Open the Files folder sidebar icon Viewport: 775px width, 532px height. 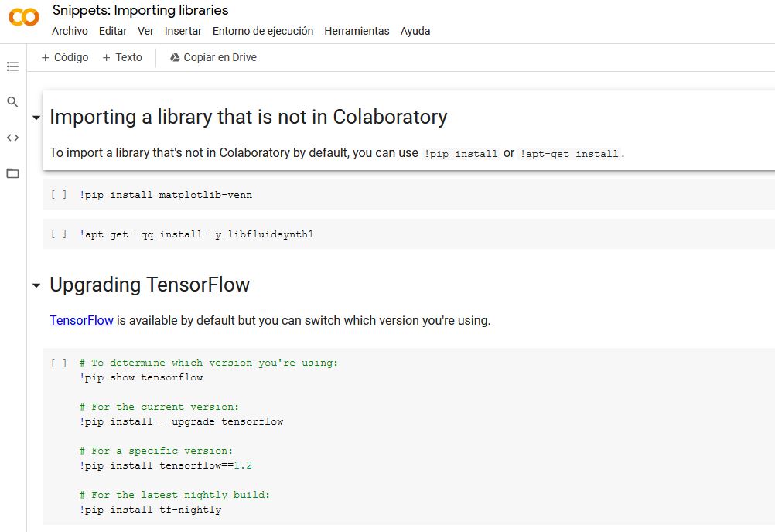coord(12,173)
